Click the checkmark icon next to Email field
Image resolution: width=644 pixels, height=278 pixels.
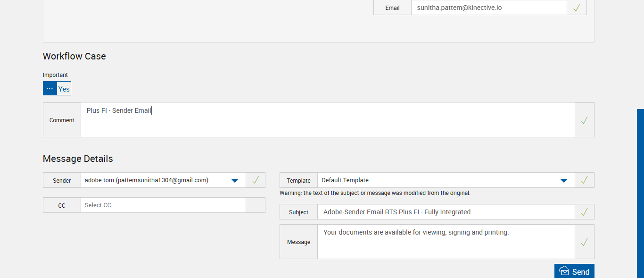coord(577,8)
